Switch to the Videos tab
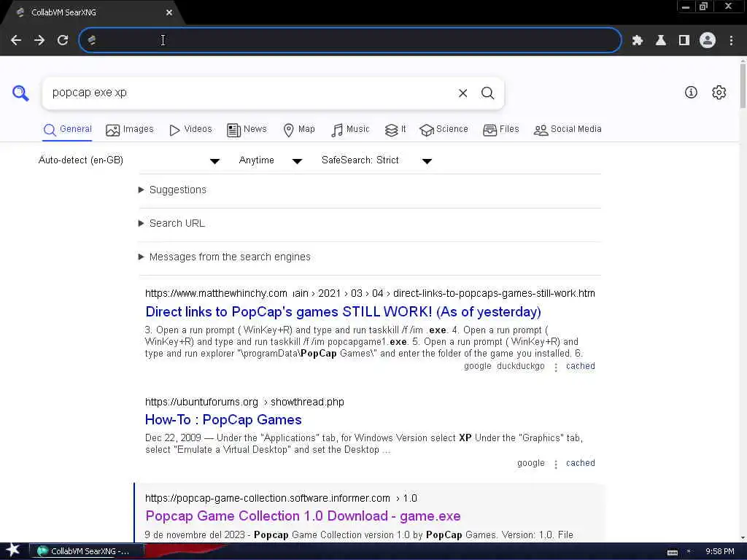The height and width of the screenshot is (560, 747). (x=190, y=130)
